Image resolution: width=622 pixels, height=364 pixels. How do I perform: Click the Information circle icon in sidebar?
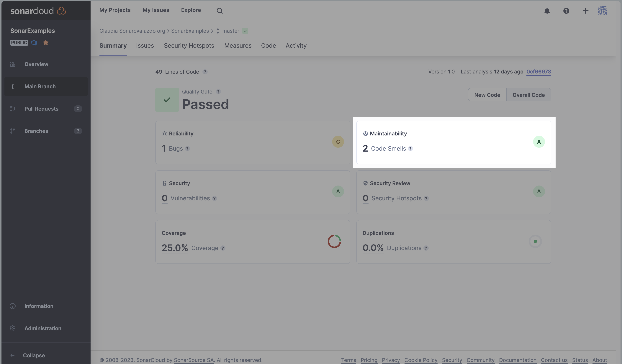click(x=13, y=306)
